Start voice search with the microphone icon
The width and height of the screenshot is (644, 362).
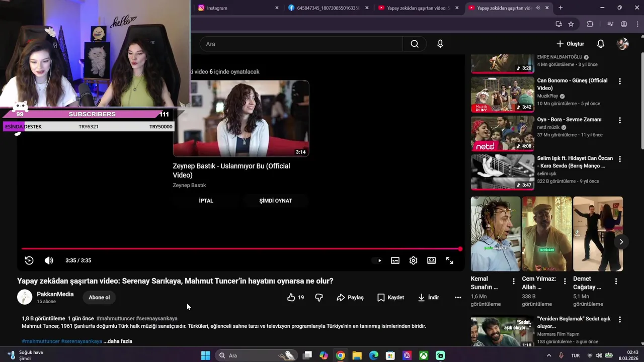point(440,44)
